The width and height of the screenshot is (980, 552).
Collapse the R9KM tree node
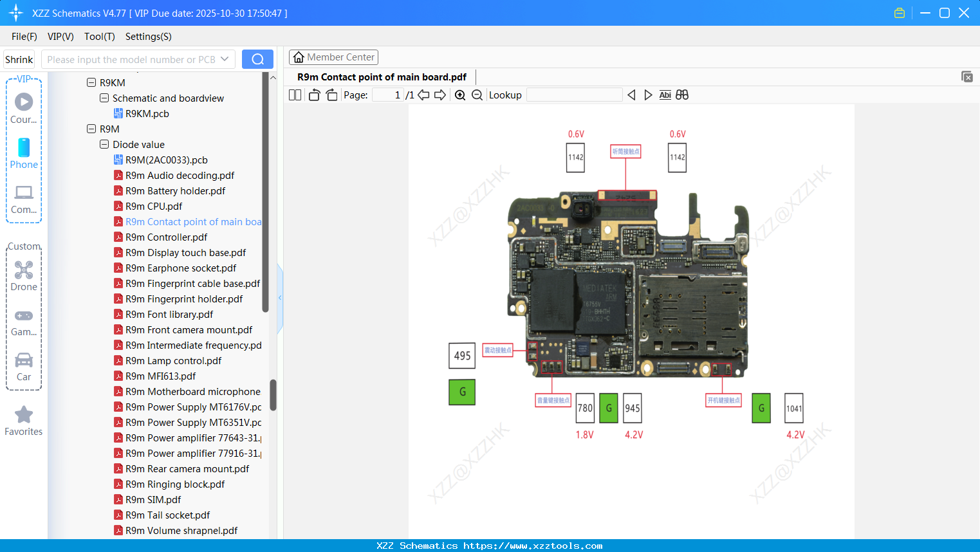[91, 82]
